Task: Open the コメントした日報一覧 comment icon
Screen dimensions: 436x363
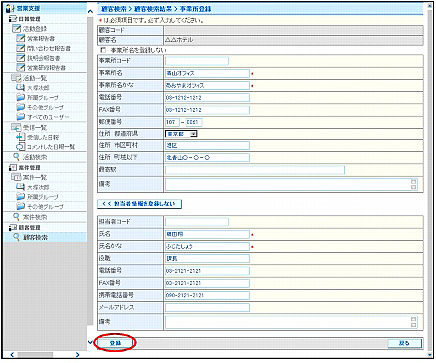Action: (21, 147)
